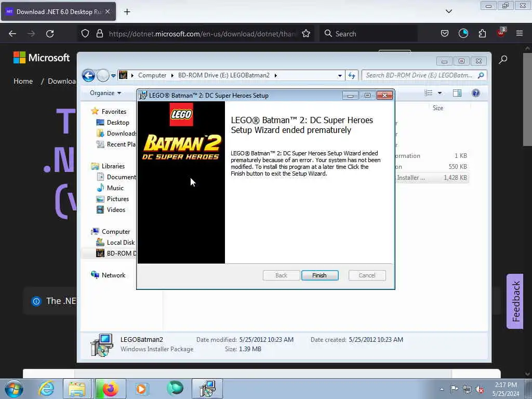Select Recent Places in navigation pane
The height and width of the screenshot is (399, 532).
point(116,144)
